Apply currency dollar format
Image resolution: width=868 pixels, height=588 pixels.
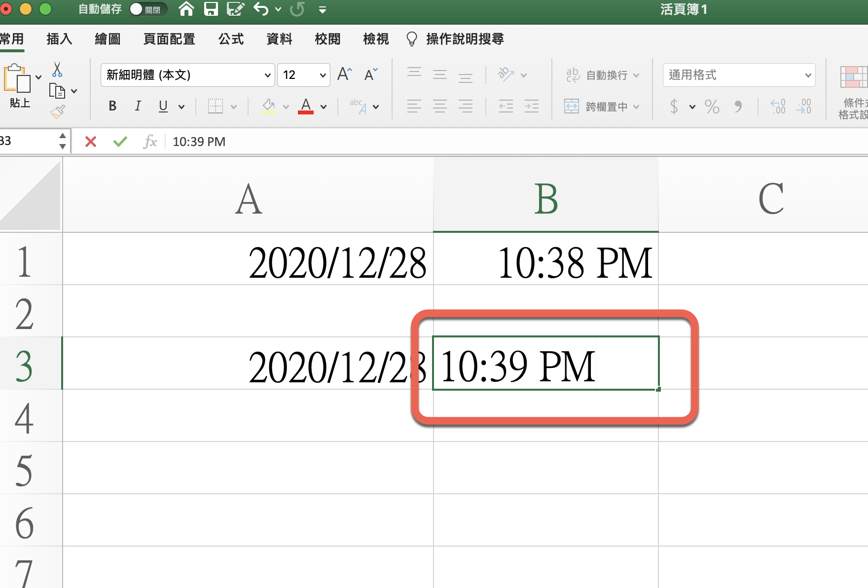coord(674,106)
